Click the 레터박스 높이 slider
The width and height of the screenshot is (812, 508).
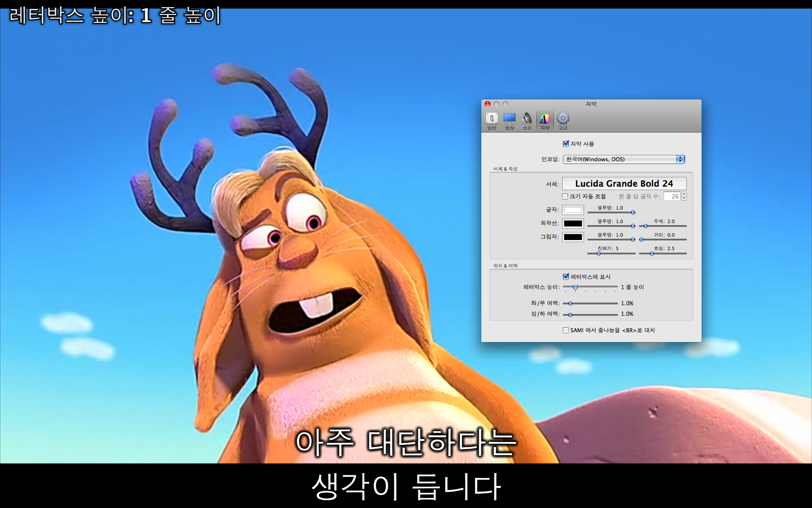[590, 287]
